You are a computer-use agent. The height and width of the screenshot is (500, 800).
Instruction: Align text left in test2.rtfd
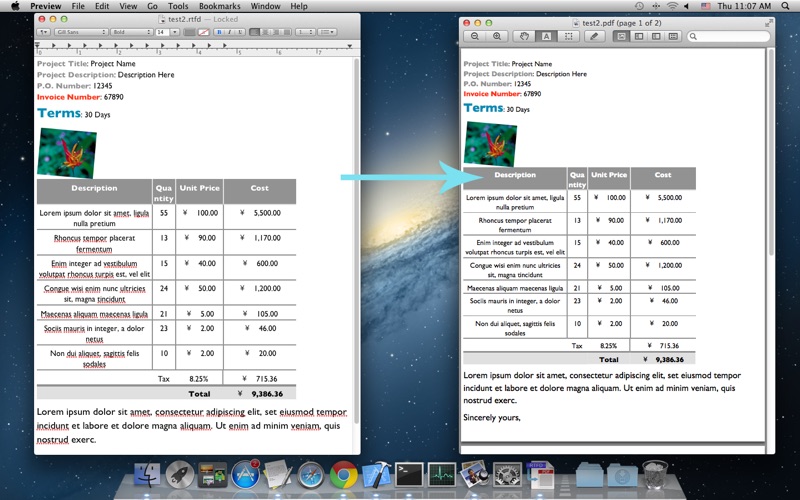pyautogui.click(x=255, y=32)
